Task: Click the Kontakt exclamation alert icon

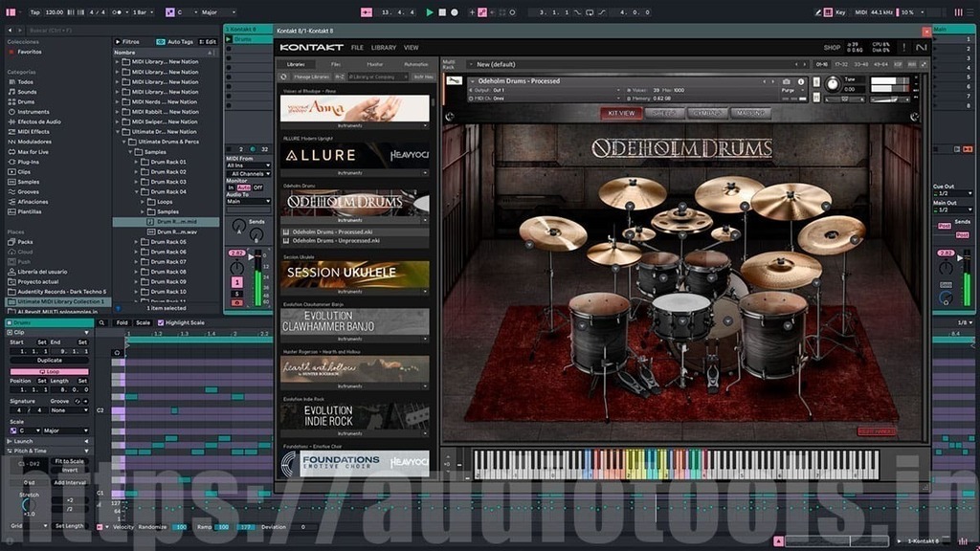Action: pyautogui.click(x=903, y=48)
